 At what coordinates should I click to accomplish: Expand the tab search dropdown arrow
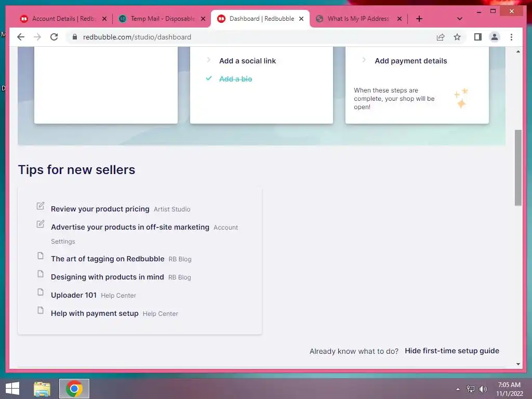pos(459,19)
